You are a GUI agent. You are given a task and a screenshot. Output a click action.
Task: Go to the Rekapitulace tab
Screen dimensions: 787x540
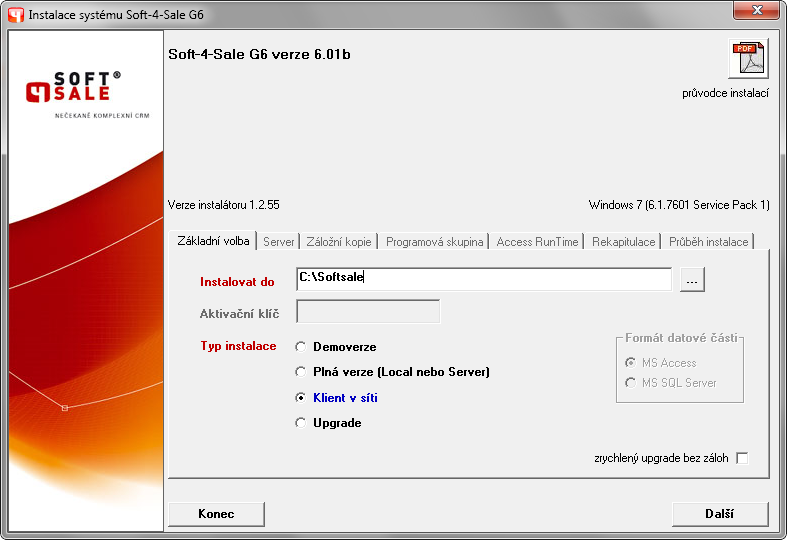pos(623,242)
